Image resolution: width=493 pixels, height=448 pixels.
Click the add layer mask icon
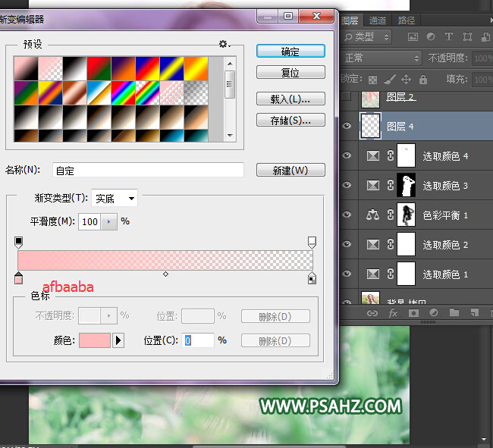[x=413, y=312]
